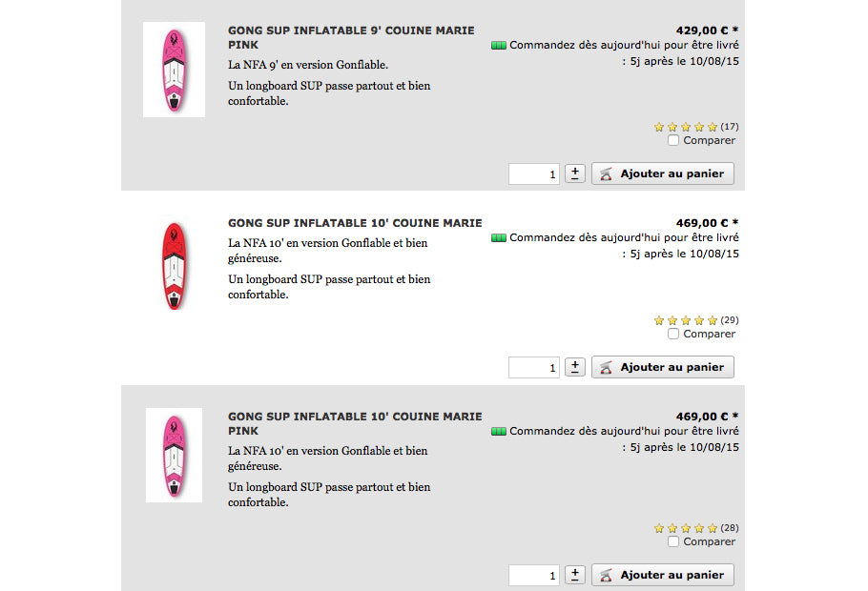
Task: Click quantity stepper for 9' Couine Marie Pink
Action: (575, 173)
